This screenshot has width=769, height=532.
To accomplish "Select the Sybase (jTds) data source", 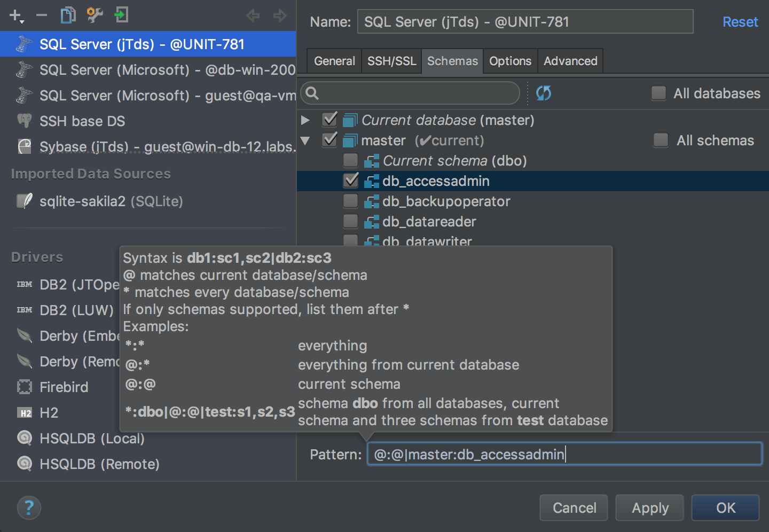I will (x=148, y=146).
